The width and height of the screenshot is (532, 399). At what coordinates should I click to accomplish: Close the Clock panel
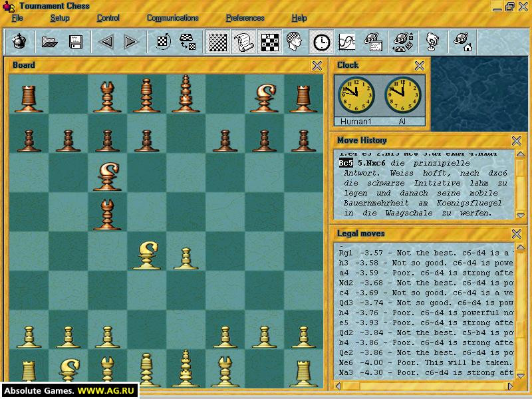(420, 65)
